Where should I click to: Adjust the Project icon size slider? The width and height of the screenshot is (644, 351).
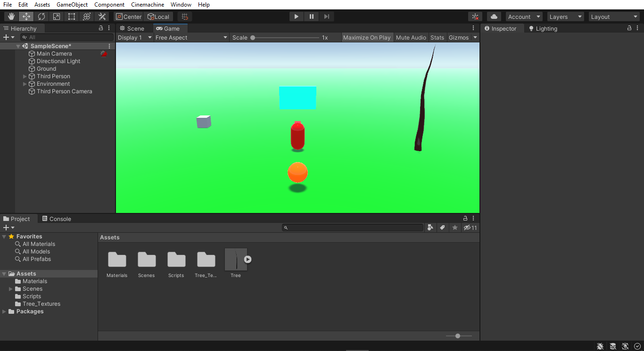point(459,336)
